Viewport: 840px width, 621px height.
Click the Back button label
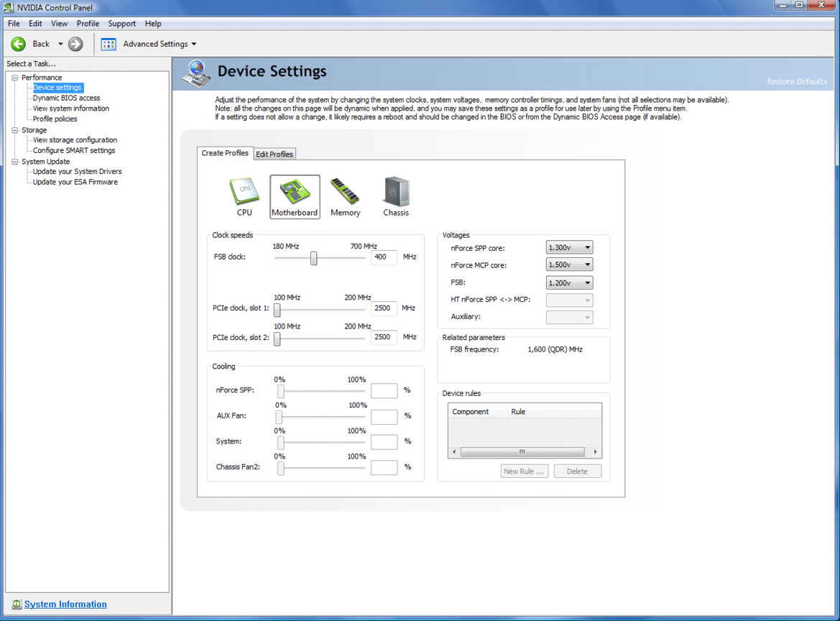click(x=41, y=44)
